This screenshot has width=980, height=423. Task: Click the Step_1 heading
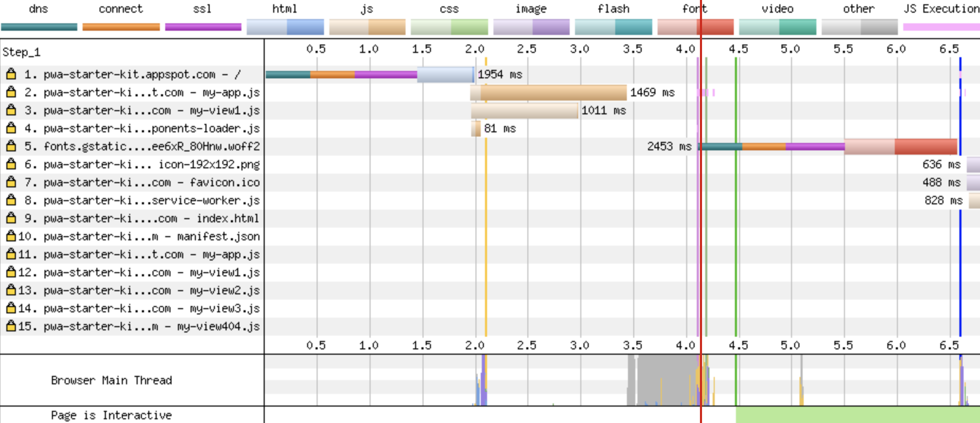(x=21, y=52)
